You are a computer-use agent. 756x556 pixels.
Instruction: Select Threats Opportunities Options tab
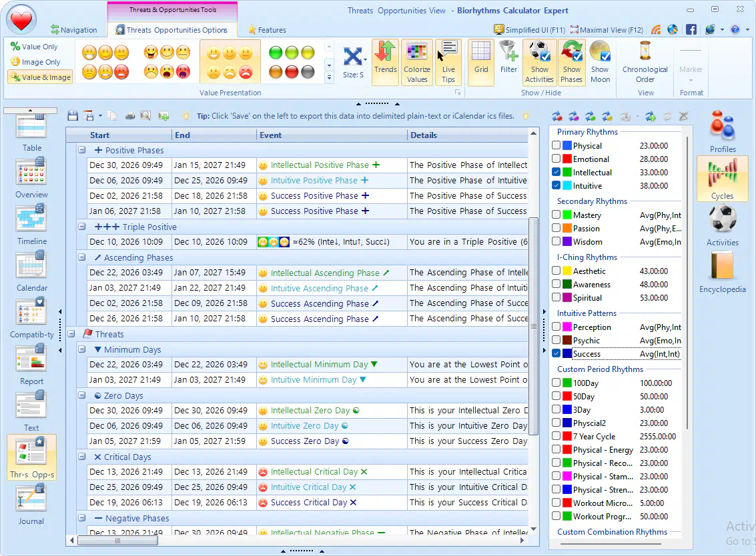point(171,30)
